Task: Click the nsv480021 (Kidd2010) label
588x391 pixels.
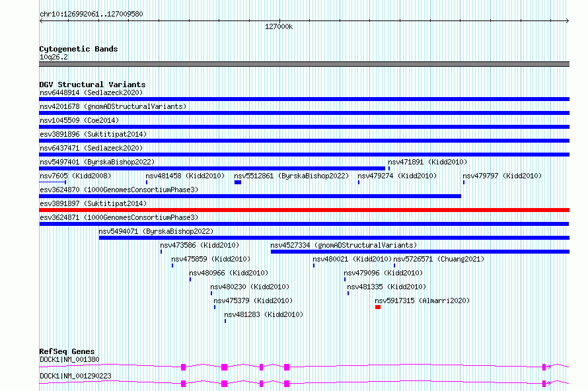Action: 352,259
